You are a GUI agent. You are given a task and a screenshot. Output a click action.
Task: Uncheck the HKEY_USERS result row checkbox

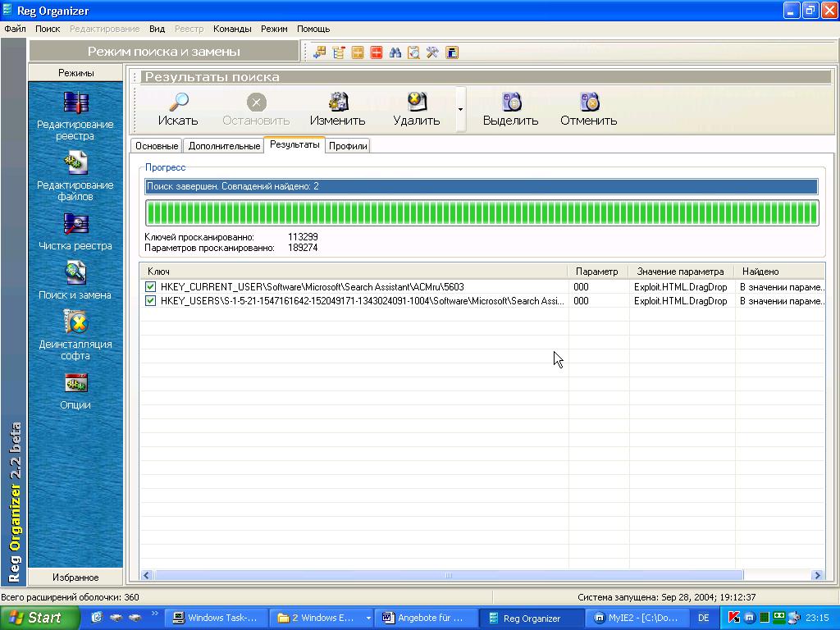[x=151, y=300]
